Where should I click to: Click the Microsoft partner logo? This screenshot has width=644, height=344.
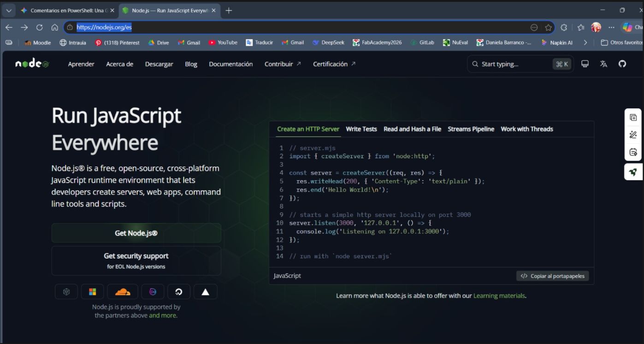coord(93,291)
